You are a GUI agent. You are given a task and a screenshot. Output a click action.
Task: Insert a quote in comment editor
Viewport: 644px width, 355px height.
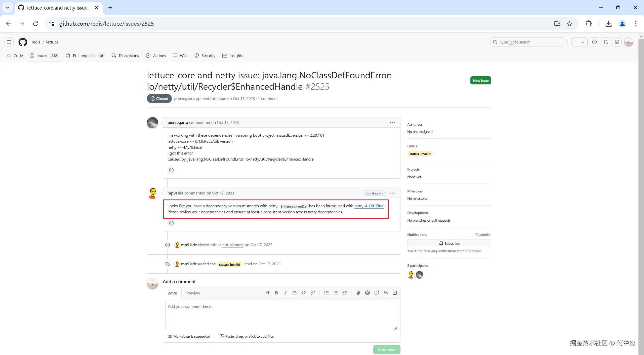pyautogui.click(x=294, y=293)
